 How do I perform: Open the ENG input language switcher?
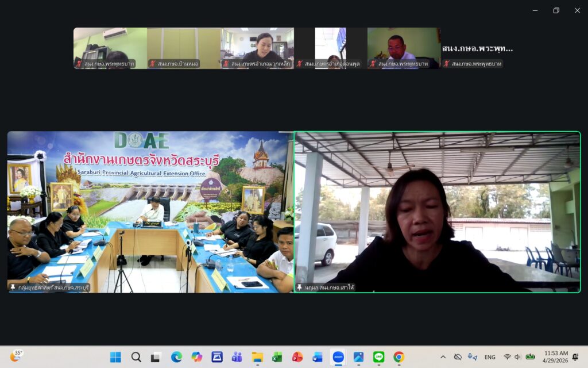tap(490, 357)
